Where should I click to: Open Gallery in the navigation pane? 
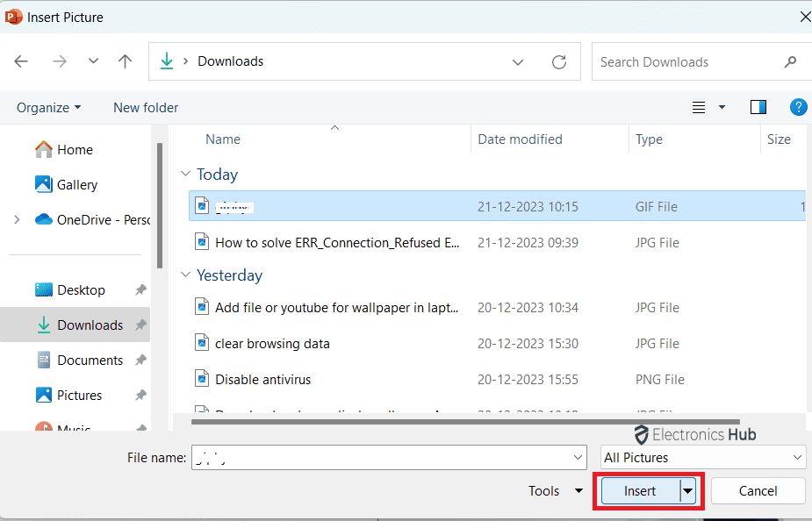[76, 185]
